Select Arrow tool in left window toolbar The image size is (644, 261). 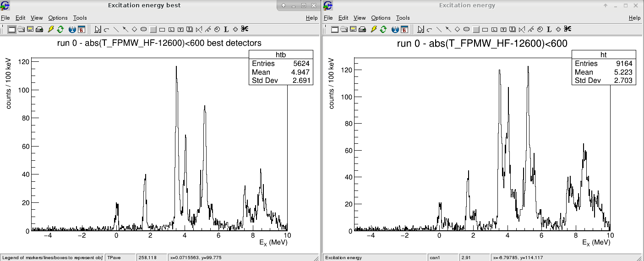tap(125, 29)
